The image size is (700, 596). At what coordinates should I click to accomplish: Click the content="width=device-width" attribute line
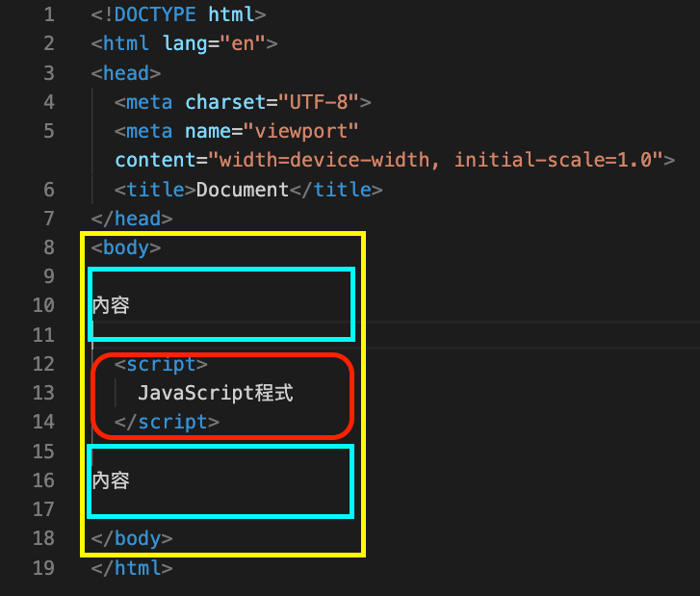coord(395,160)
